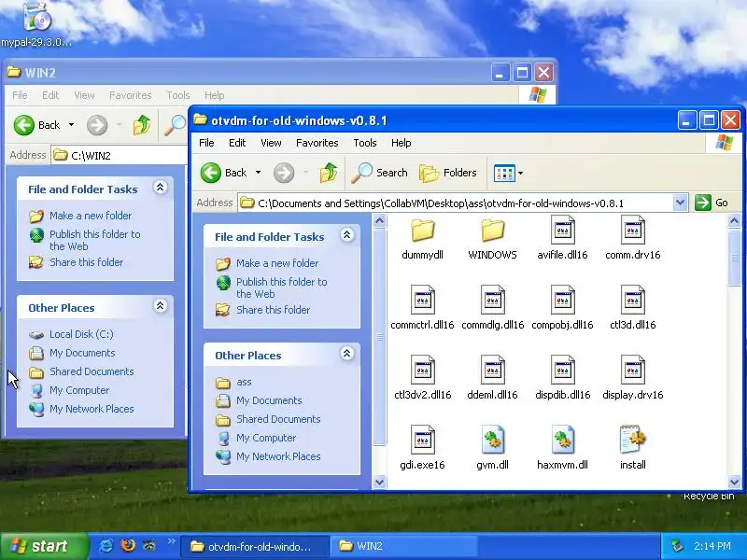The image size is (747, 560).
Task: Launch Internet Explorer from Quick Launch
Action: (106, 546)
